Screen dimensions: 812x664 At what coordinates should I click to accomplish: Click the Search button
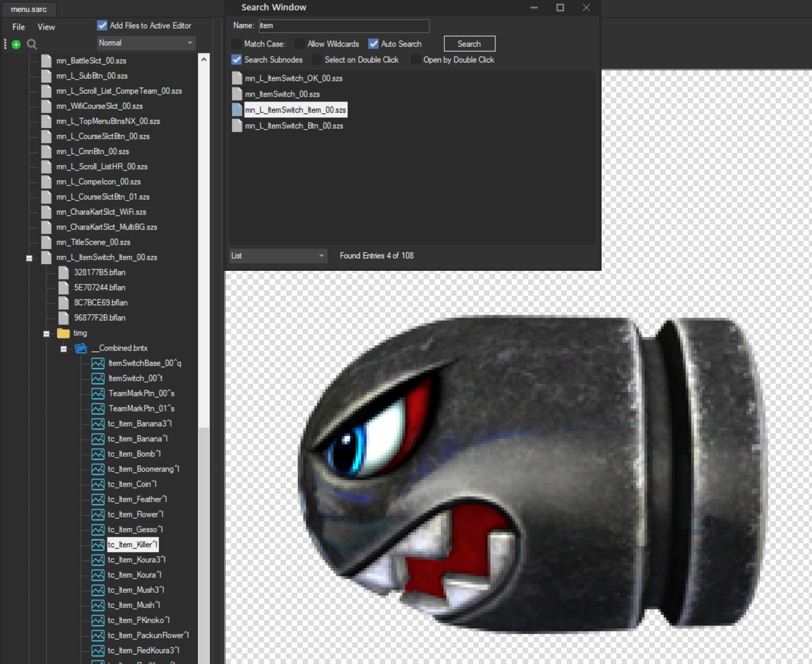[469, 44]
